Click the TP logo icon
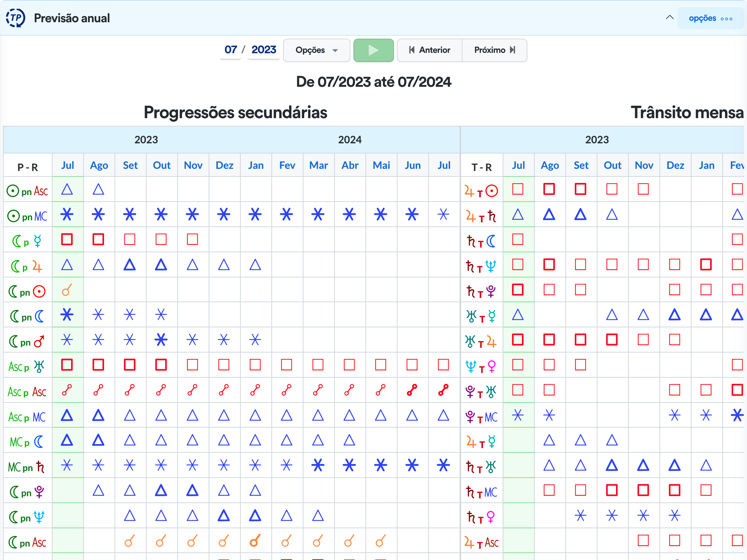Screen dimensions: 747x560 15,18
